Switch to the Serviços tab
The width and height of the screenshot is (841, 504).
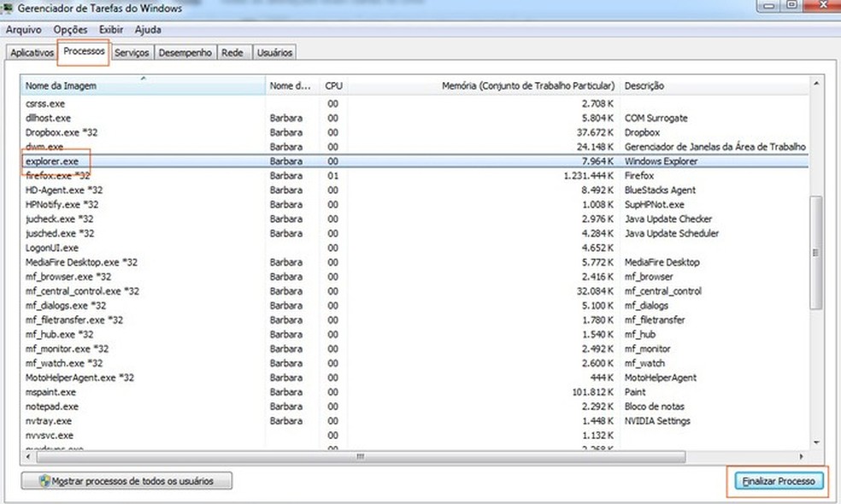point(131,52)
